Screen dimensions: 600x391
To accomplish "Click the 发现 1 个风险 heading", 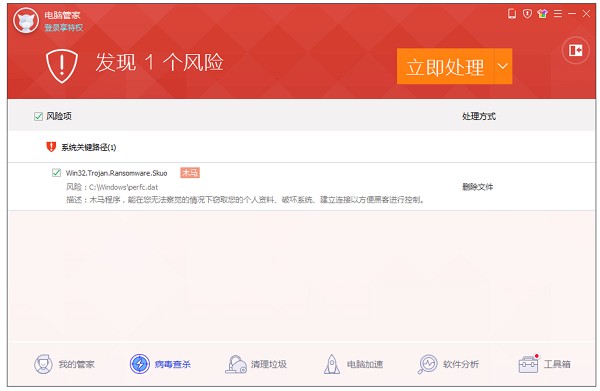I will click(159, 62).
